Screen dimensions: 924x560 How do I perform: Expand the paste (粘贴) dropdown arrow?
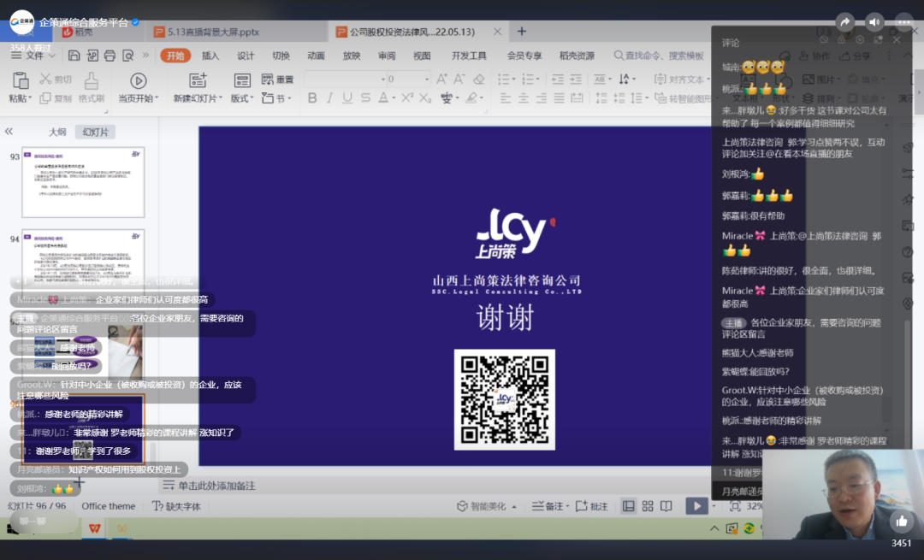[x=29, y=99]
